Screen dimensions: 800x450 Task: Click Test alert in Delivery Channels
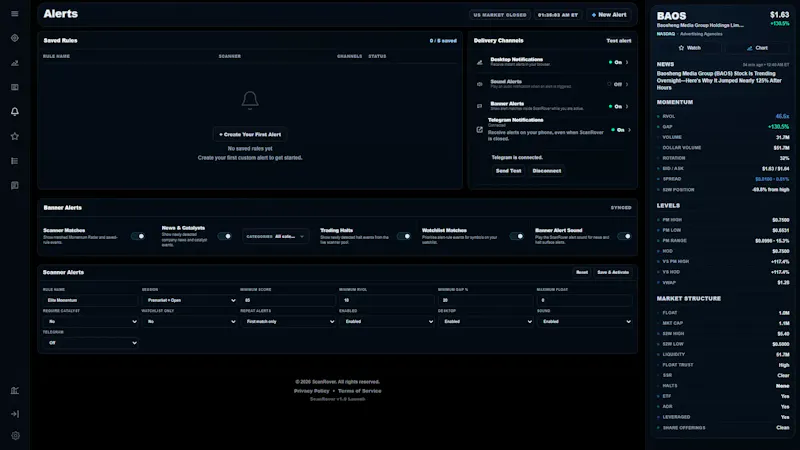(x=618, y=41)
